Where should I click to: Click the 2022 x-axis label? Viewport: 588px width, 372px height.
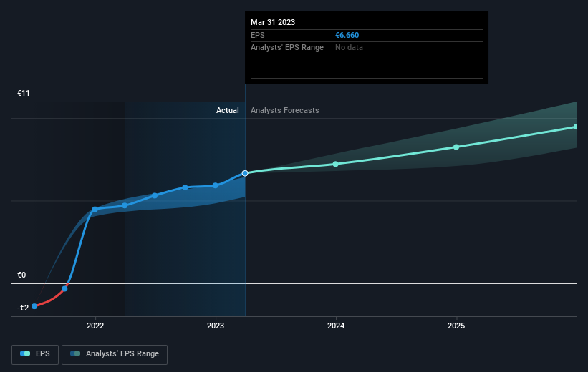pyautogui.click(x=95, y=325)
